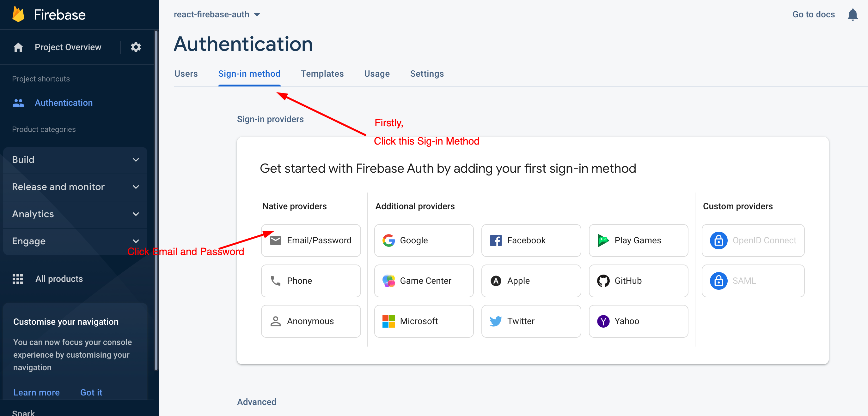Expand the Analytics category
Image resolution: width=868 pixels, height=416 pixels.
click(75, 214)
